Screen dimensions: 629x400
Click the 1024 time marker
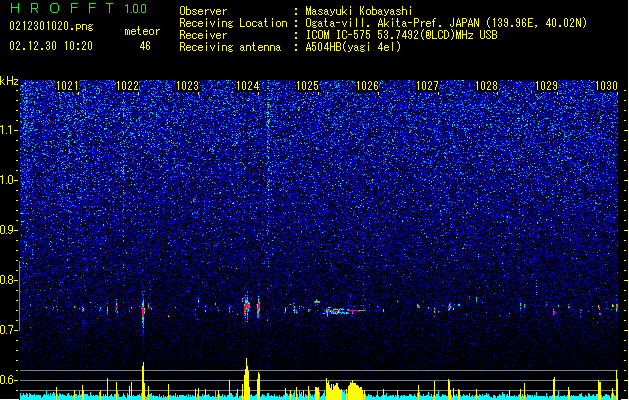(x=248, y=86)
